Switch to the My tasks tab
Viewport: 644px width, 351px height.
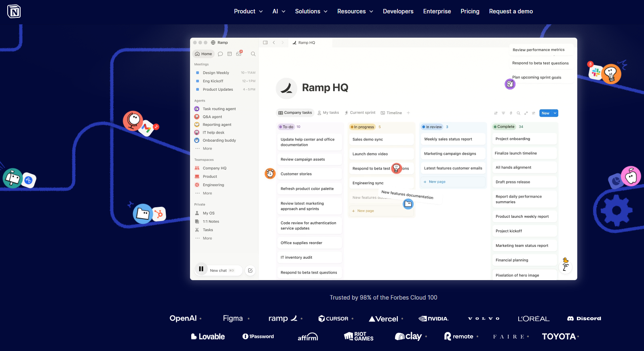(328, 113)
